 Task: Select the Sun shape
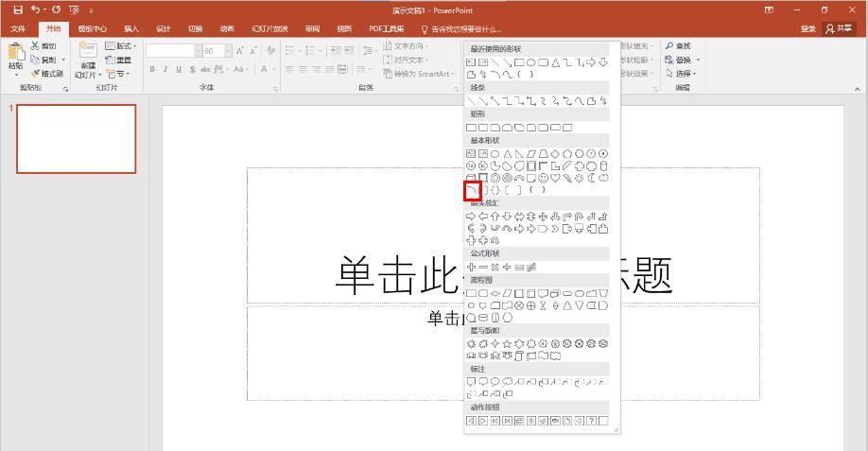click(579, 178)
